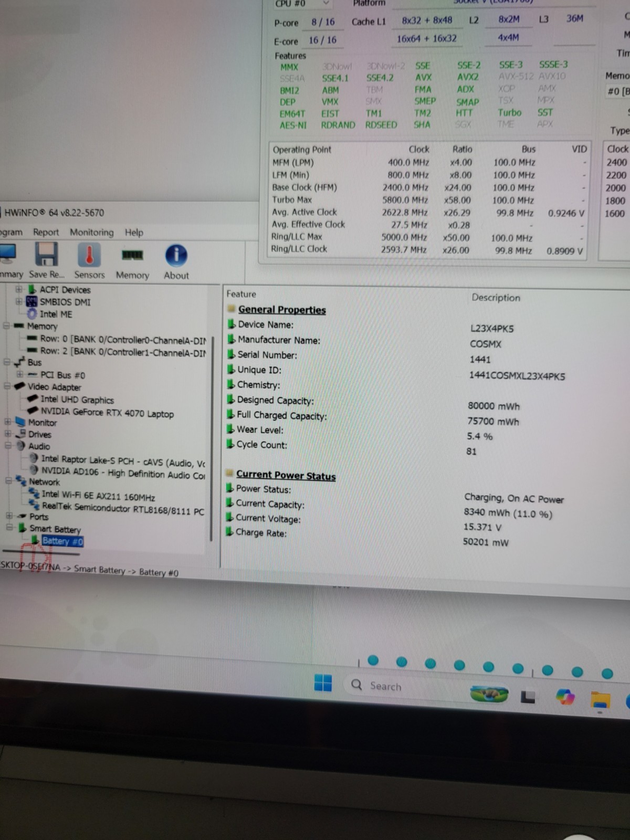Expand the Monitor tree node

pyautogui.click(x=7, y=422)
